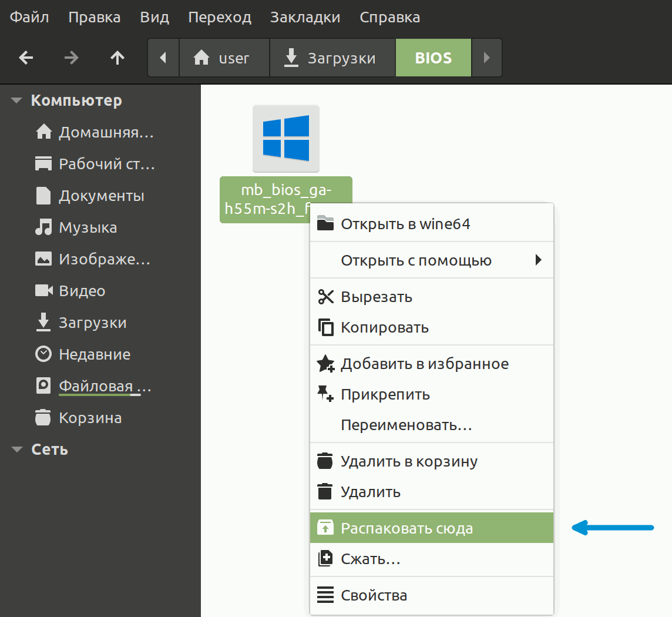
Task: Open the Закладки menu
Action: (x=305, y=17)
